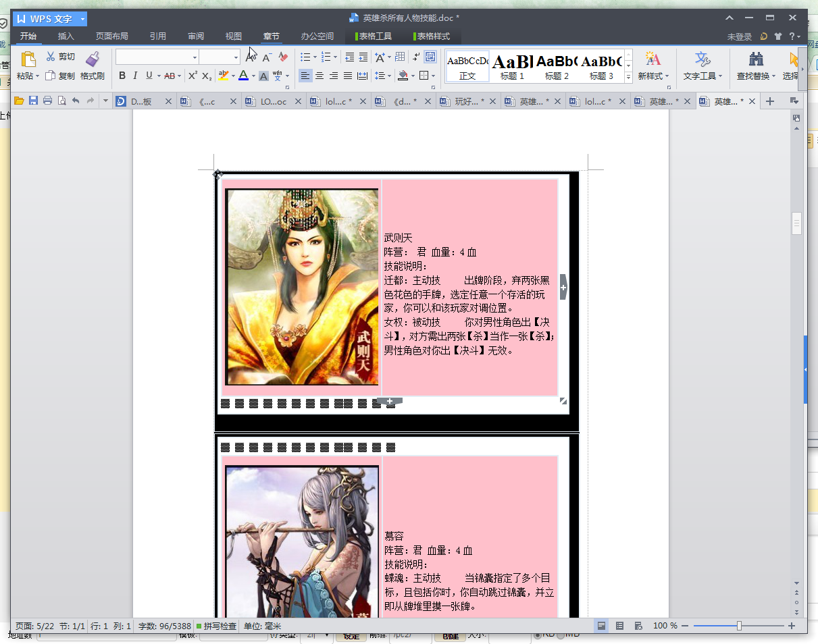The image size is (818, 644).
Task: Click the bullet list icon
Action: pyautogui.click(x=305, y=57)
